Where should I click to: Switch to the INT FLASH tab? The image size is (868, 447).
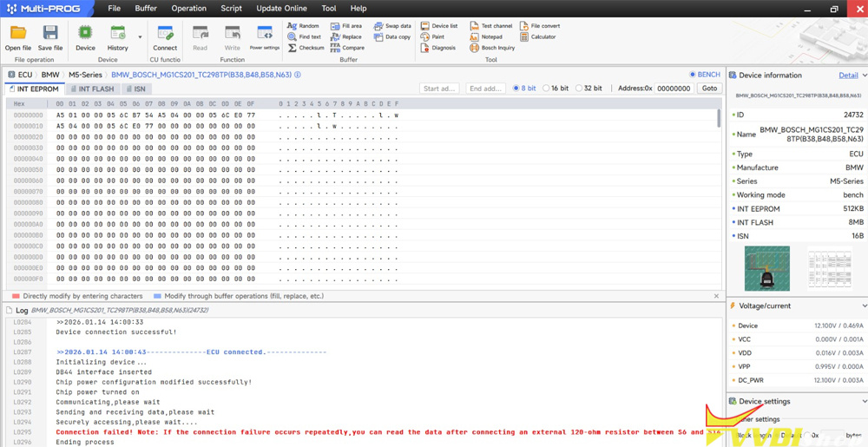tap(93, 89)
